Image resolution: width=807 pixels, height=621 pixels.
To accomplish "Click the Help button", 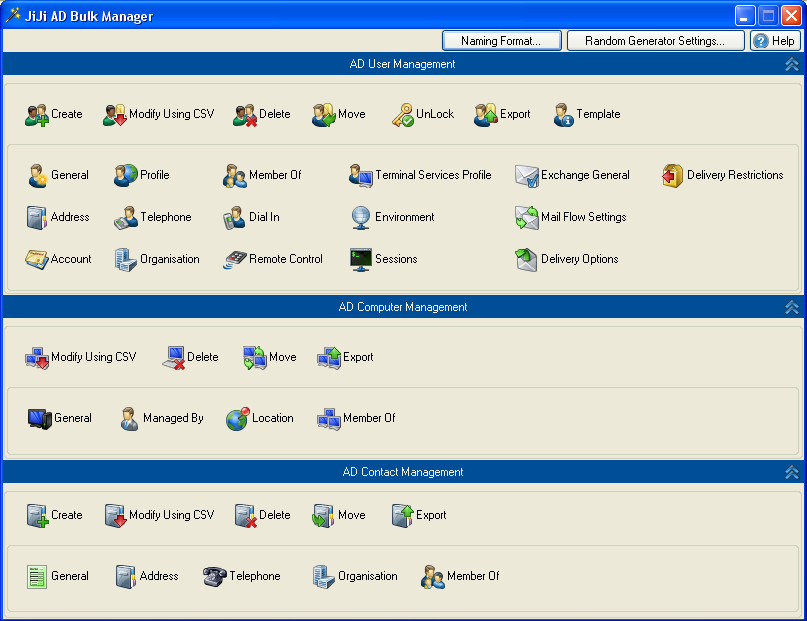I will pyautogui.click(x=775, y=41).
